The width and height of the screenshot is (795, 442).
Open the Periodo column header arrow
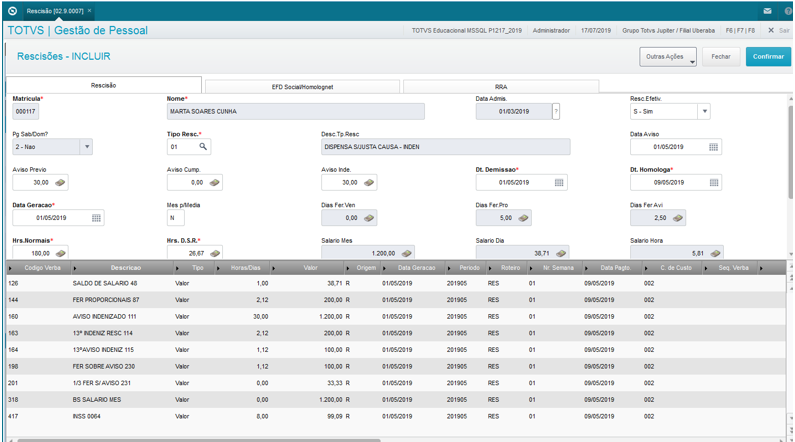(449, 268)
